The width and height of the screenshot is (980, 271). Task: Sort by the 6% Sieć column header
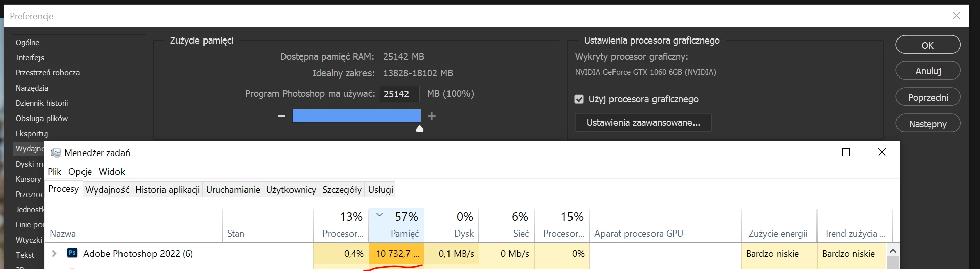[x=507, y=225]
